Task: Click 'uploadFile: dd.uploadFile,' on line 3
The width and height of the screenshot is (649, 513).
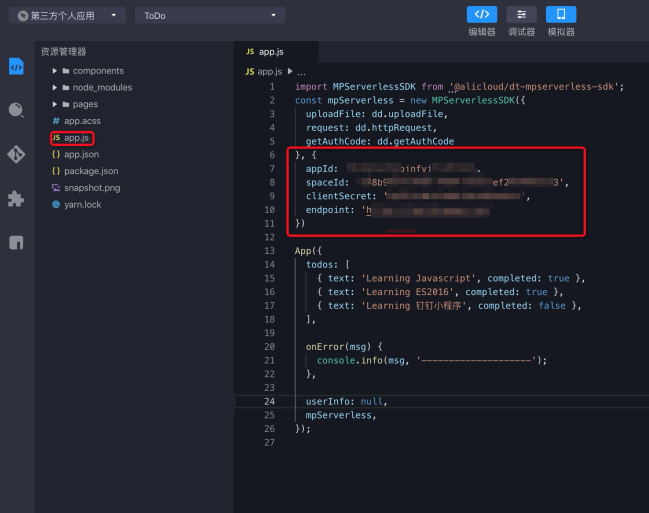Action: tap(377, 114)
